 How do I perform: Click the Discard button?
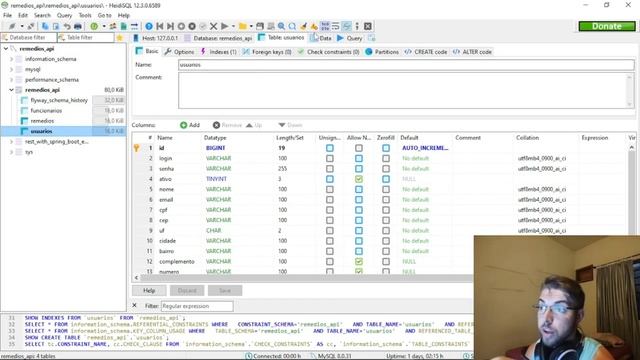[x=187, y=290]
